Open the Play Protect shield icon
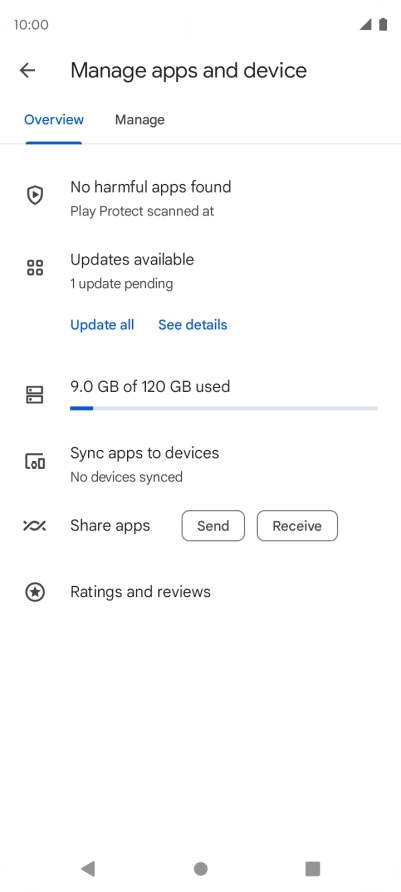Viewport: 401px width, 892px height. point(35,195)
